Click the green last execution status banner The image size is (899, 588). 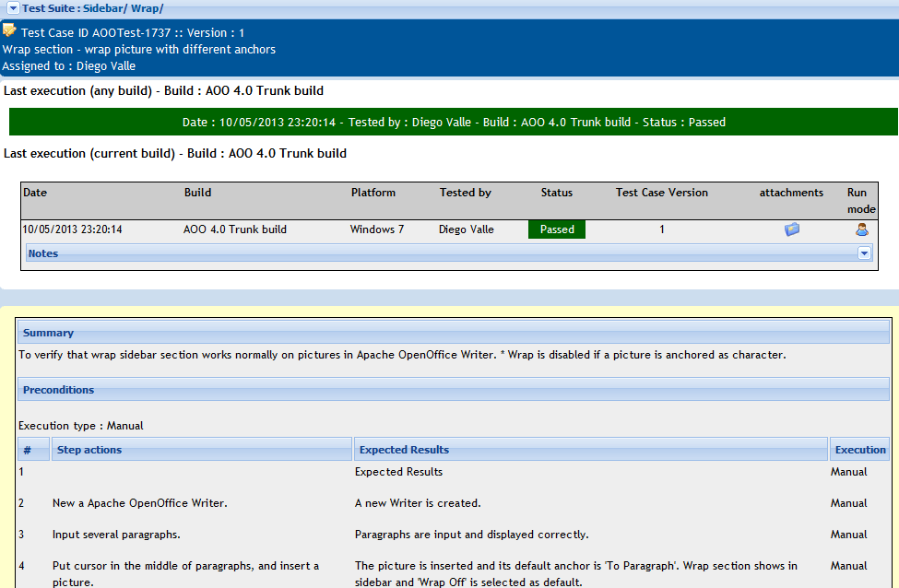454,122
